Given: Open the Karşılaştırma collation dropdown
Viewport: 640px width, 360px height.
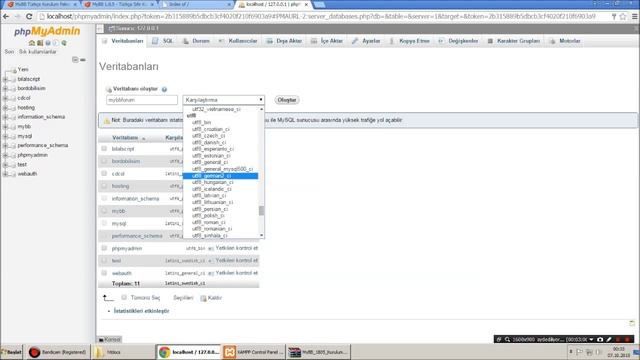Looking at the screenshot, I should (224, 100).
